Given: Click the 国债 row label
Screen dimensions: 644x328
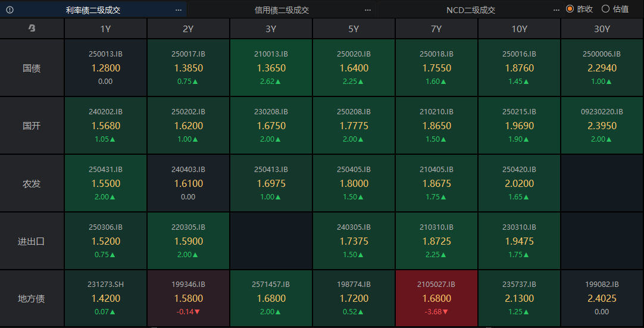Looking at the screenshot, I should coord(32,68).
